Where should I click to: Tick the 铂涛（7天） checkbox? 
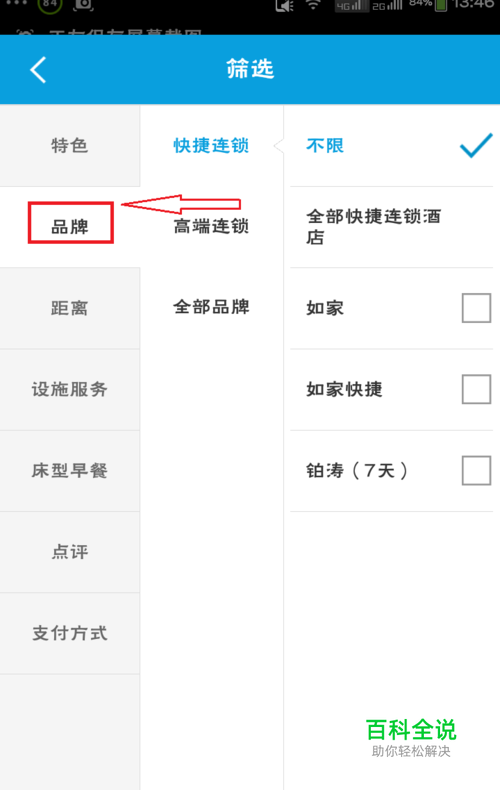pos(476,471)
